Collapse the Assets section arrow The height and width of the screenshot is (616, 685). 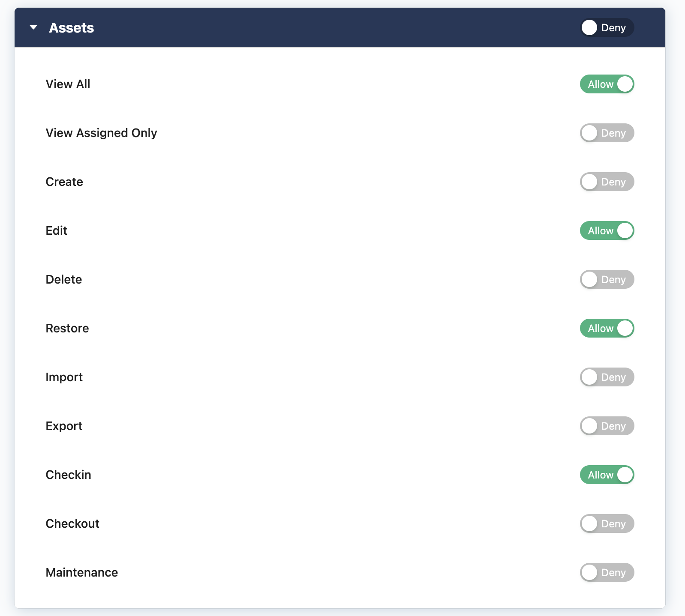(x=33, y=28)
